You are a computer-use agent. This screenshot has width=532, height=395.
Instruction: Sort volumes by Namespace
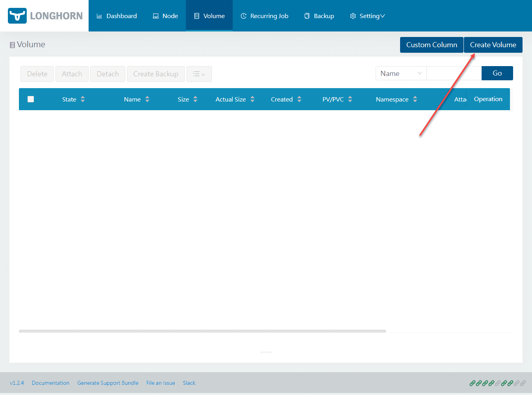click(397, 99)
